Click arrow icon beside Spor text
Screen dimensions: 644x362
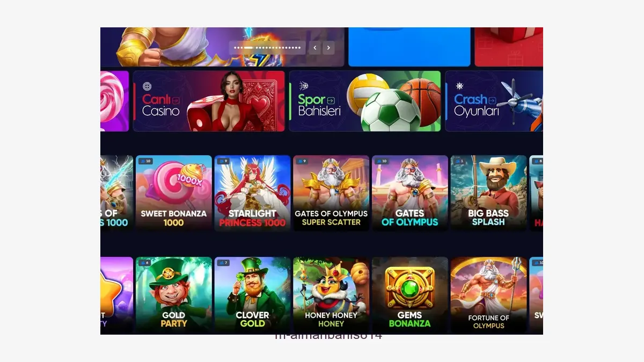tap(331, 100)
